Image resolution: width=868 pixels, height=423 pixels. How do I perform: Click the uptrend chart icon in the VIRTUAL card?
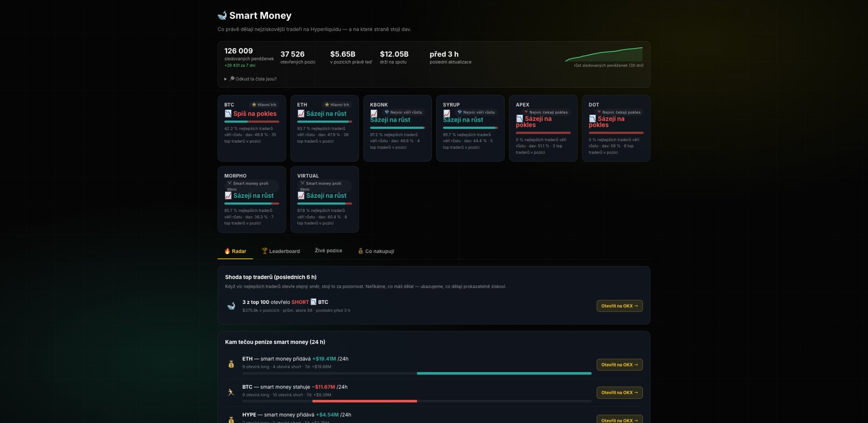pos(301,195)
